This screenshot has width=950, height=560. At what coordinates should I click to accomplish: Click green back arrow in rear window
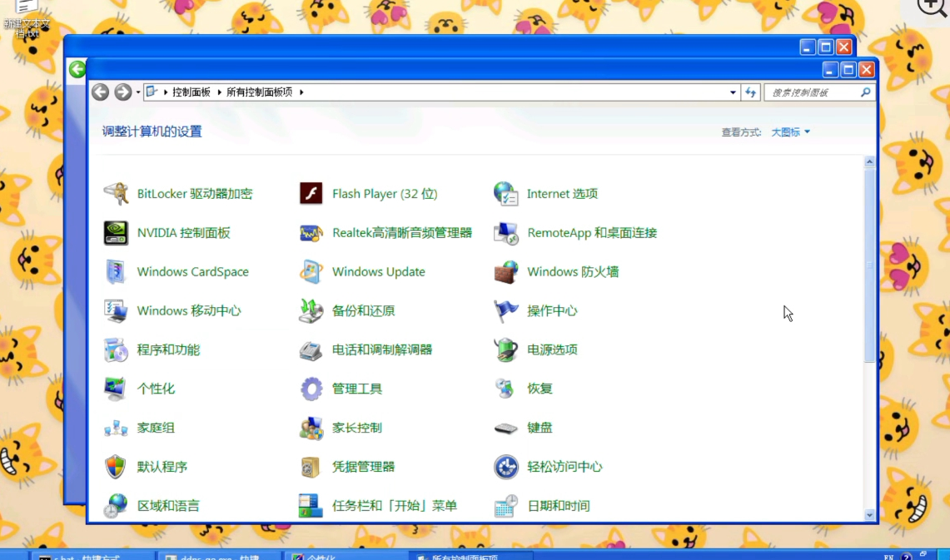pos(77,69)
